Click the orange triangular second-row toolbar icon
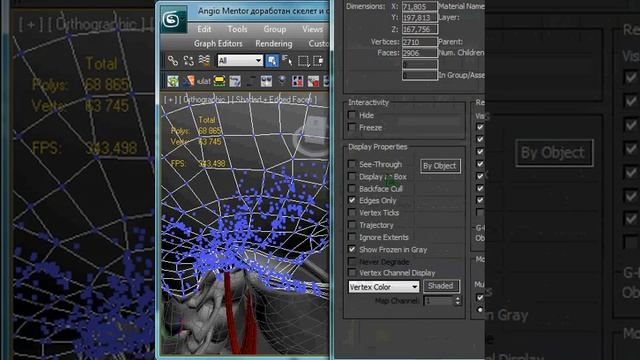Screen dimensions: 640x360 point(189,81)
